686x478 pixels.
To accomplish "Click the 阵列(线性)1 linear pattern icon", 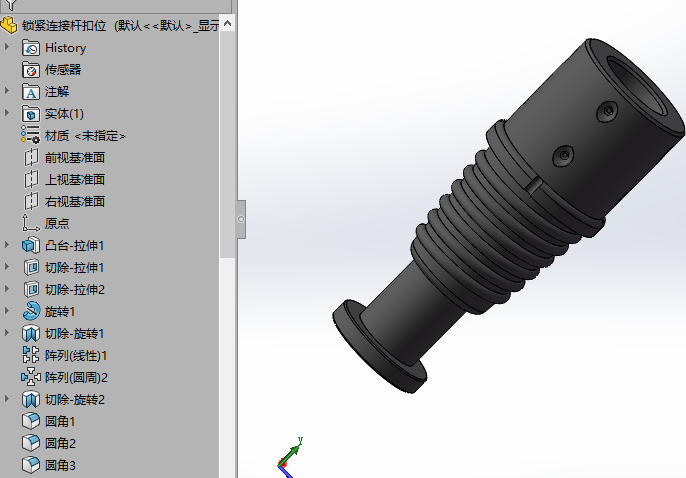I will (x=31, y=355).
